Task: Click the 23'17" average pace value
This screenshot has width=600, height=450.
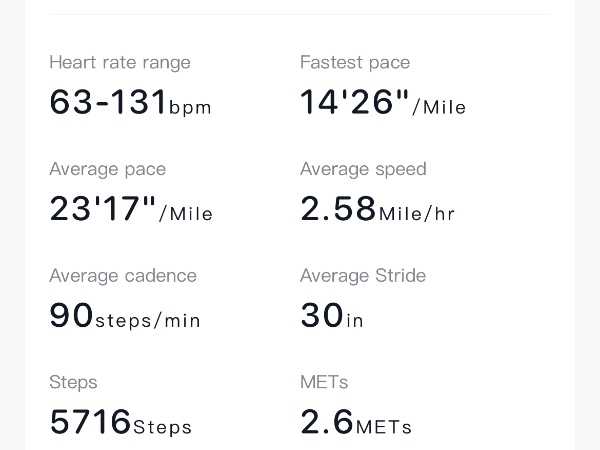Action: coord(103,209)
